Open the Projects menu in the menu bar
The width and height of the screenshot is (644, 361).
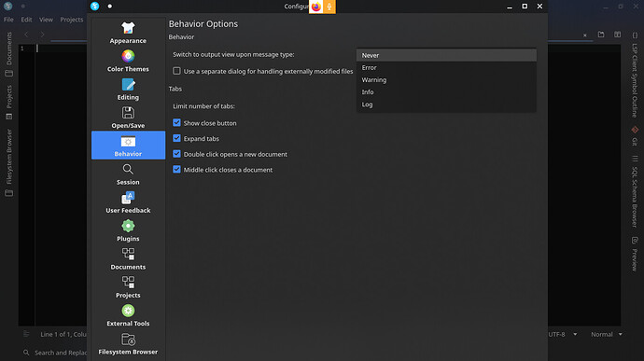click(72, 20)
